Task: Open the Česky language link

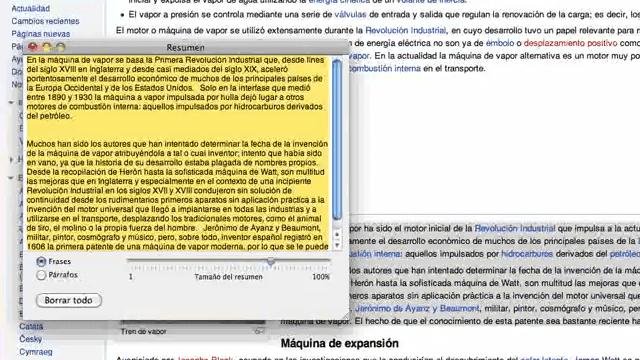Action: pyautogui.click(x=31, y=339)
